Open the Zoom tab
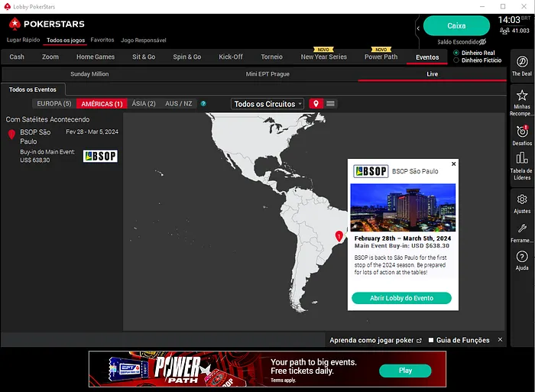Image resolution: width=535 pixels, height=392 pixels. (x=50, y=57)
